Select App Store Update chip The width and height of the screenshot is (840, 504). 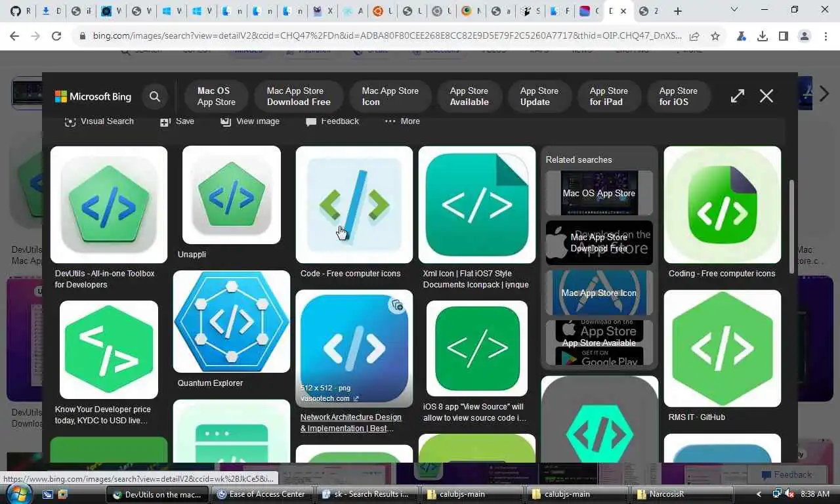point(539,96)
